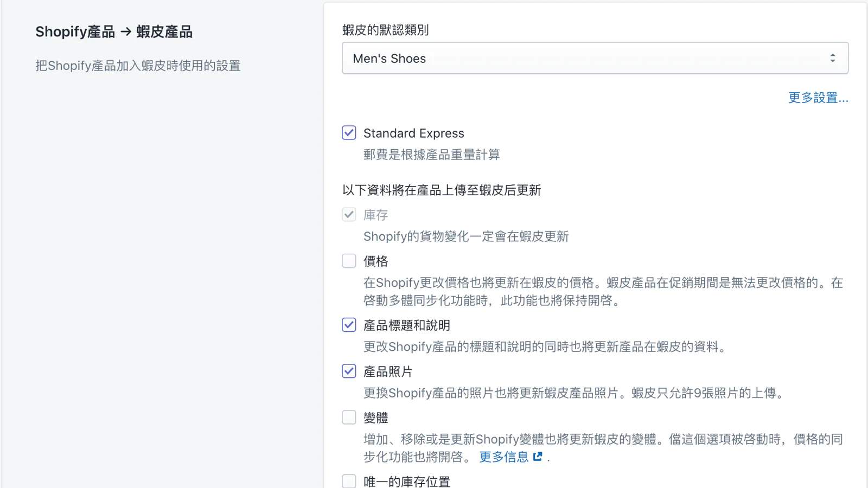868x488 pixels.
Task: Click the 庫存 label
Action: pos(376,215)
